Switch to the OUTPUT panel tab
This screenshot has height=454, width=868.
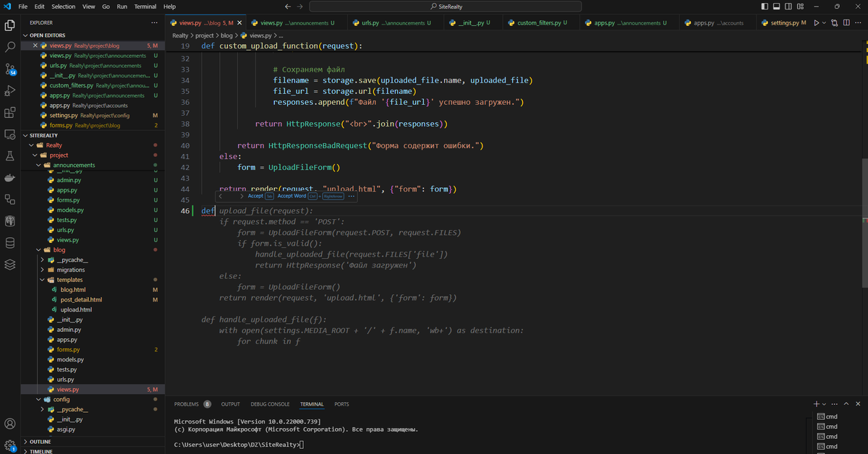click(231, 404)
